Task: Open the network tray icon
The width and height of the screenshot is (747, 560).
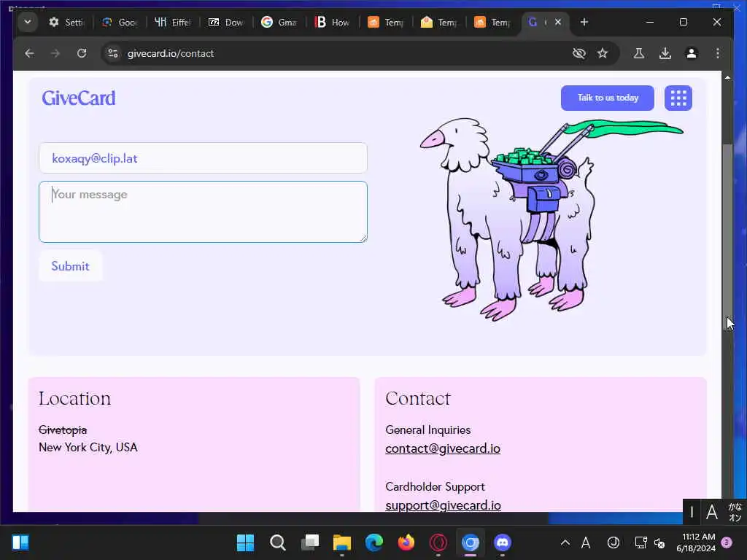Action: (x=640, y=542)
